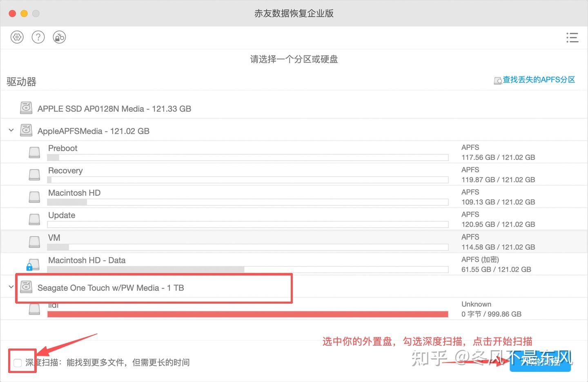Click the 120.95 GB / 121.02 GB value

(x=498, y=224)
